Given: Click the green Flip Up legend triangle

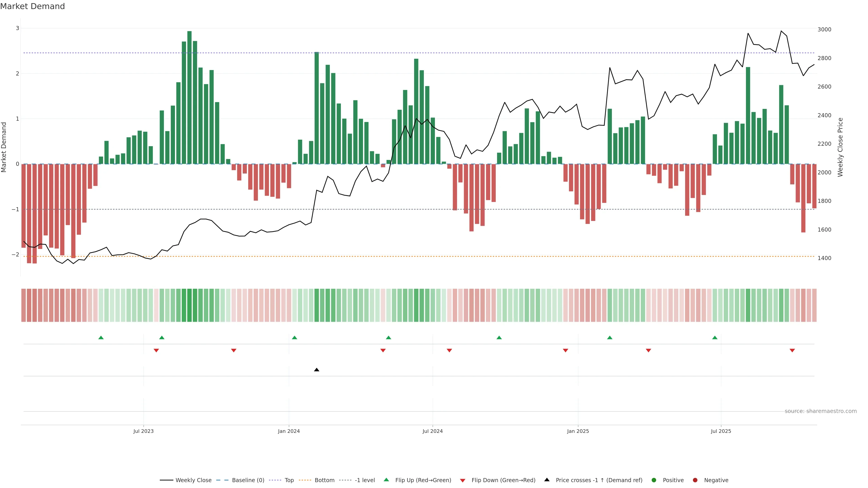Looking at the screenshot, I should coord(387,480).
